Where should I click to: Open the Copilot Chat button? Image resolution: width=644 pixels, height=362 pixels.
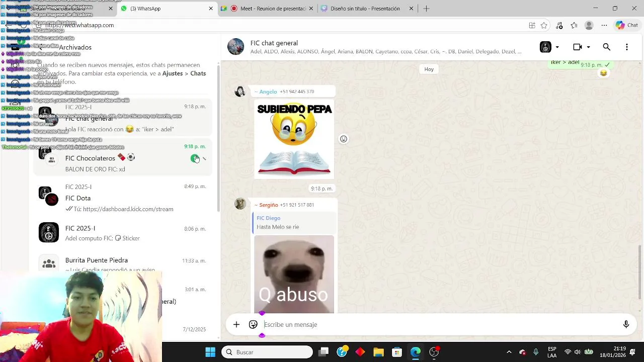[x=627, y=25]
